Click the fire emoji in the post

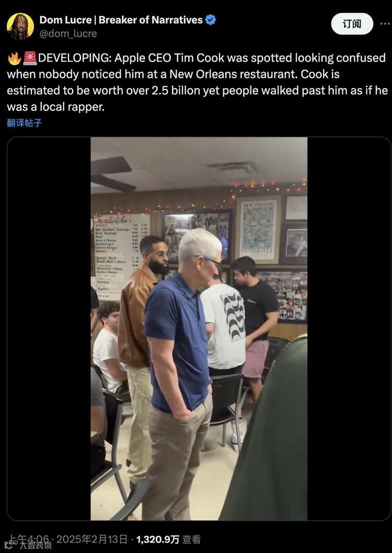click(15, 58)
